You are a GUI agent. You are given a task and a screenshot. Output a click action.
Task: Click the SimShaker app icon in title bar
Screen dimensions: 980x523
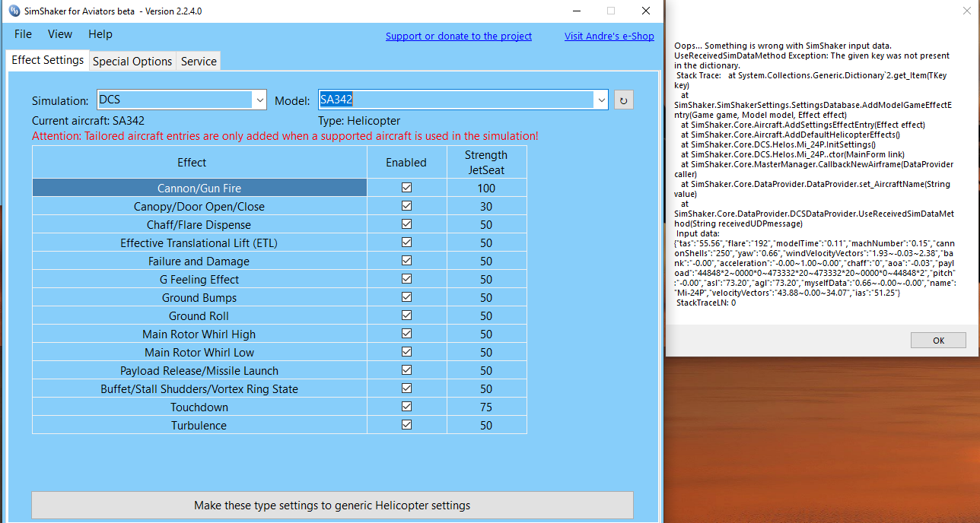(x=14, y=11)
